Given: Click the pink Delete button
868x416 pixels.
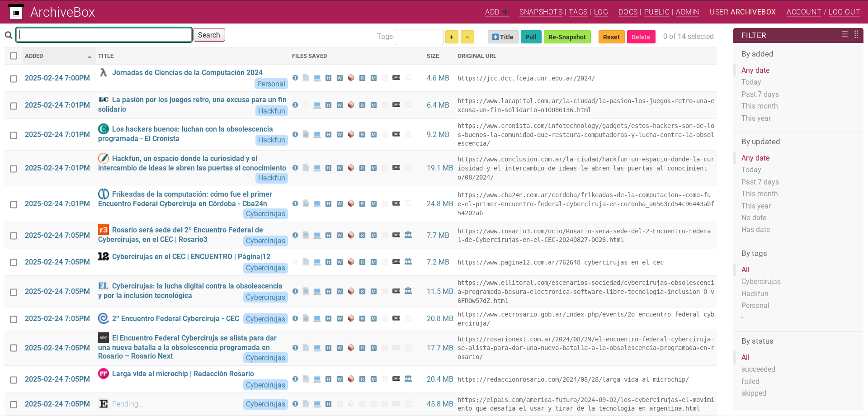Looking at the screenshot, I should point(641,37).
